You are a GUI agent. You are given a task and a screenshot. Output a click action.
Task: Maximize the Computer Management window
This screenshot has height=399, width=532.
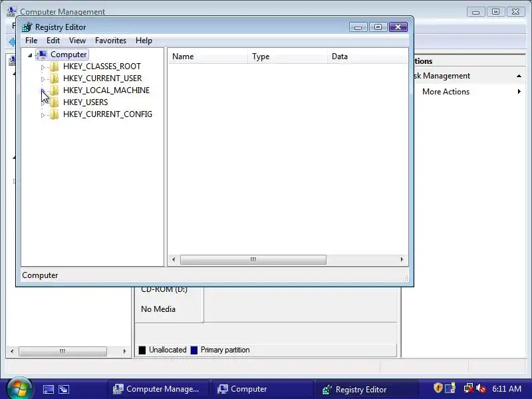coord(495,12)
